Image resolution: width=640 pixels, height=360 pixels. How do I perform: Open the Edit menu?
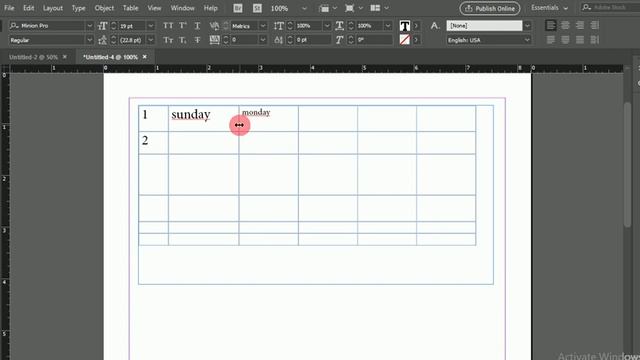29,8
